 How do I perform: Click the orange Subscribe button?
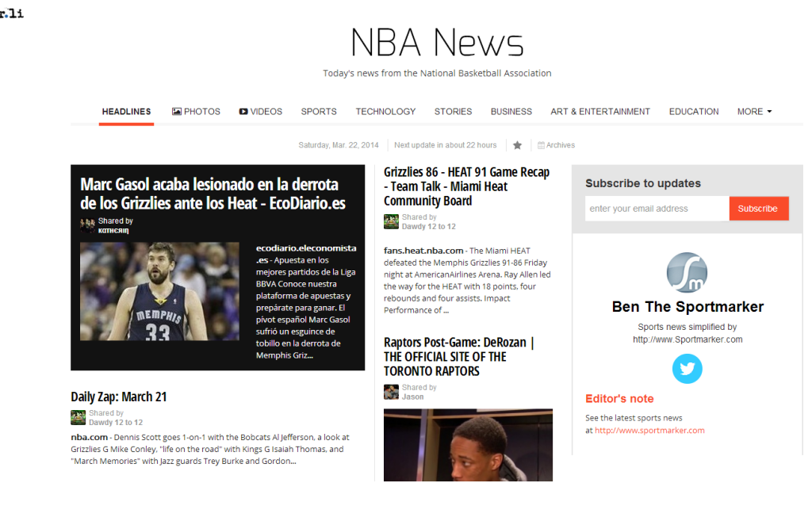[x=759, y=209]
